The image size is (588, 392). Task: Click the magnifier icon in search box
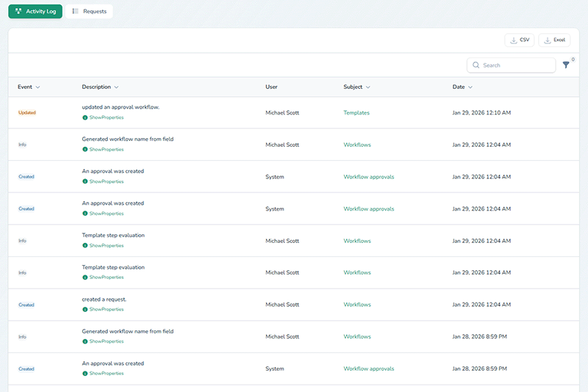point(476,65)
